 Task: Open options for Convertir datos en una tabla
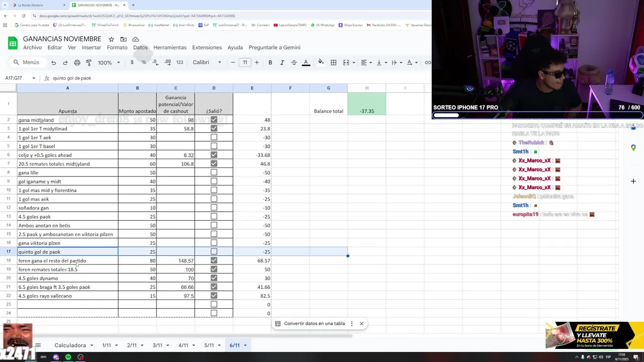coord(352,324)
